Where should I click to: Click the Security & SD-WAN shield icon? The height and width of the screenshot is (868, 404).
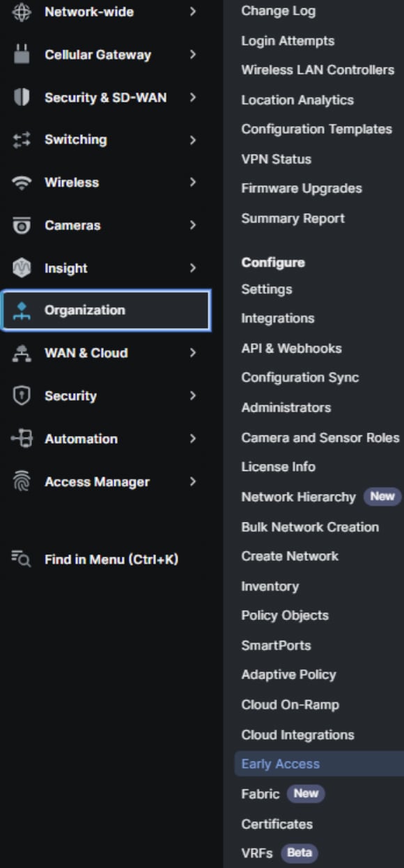coord(22,98)
